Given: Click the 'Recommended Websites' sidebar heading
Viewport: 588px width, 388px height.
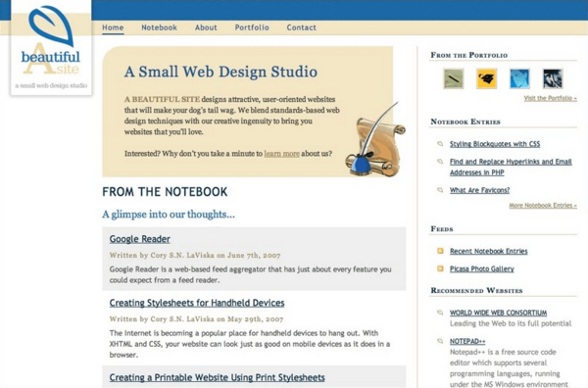Looking at the screenshot, I should (x=476, y=291).
